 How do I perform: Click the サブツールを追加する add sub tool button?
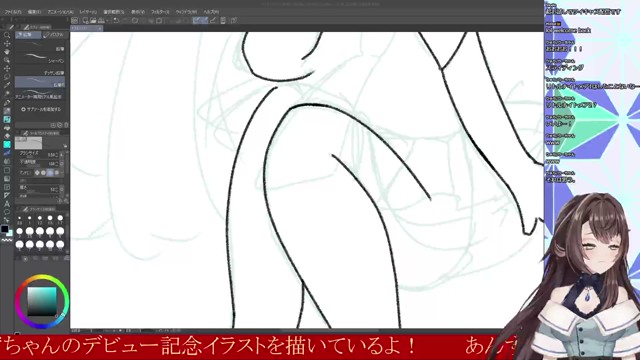(40, 109)
